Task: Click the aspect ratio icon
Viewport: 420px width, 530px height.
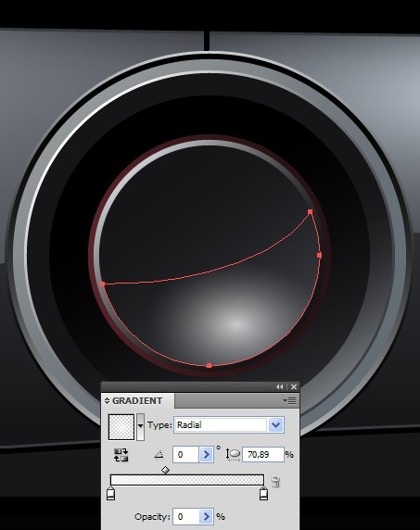Action: click(x=233, y=455)
